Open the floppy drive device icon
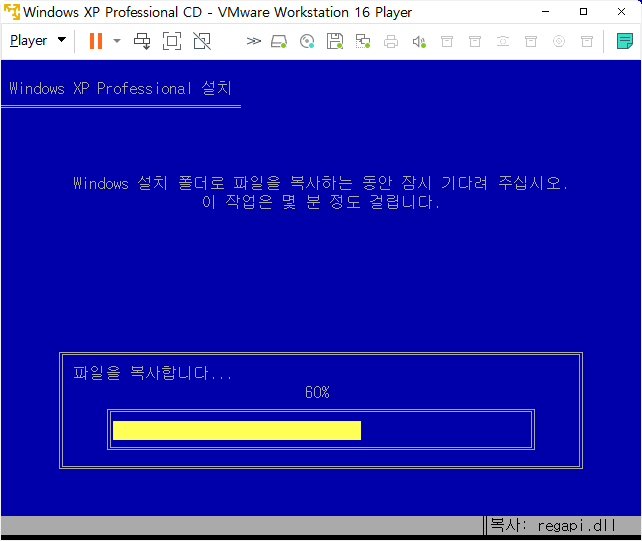642x541 pixels. click(335, 41)
